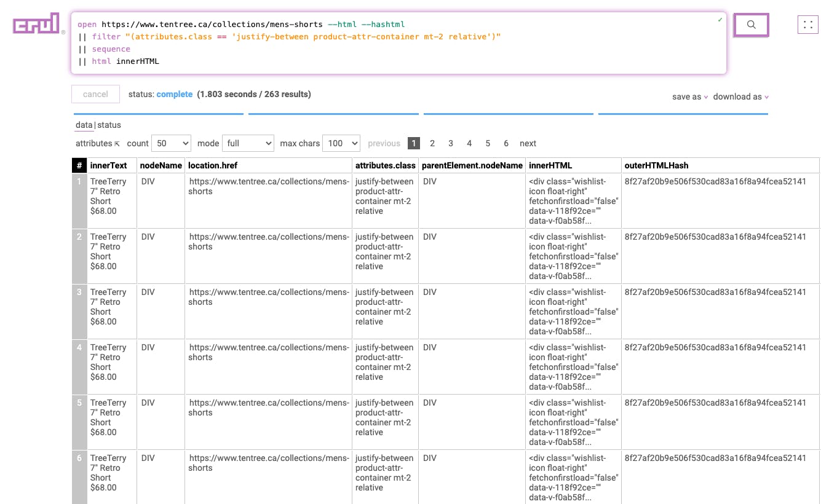
Task: Click row 5 outerHTMLHash value
Action: (715, 403)
